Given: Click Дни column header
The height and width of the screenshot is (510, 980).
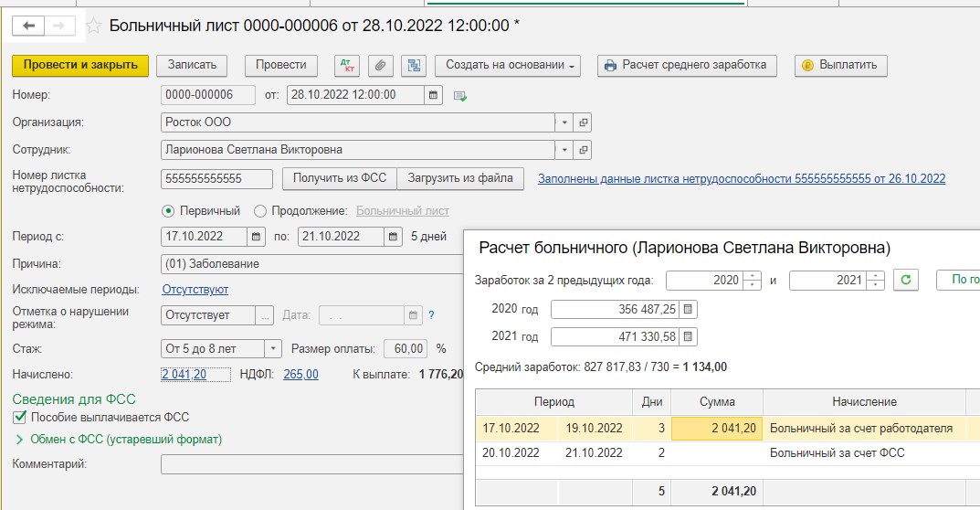Looking at the screenshot, I should [652, 402].
